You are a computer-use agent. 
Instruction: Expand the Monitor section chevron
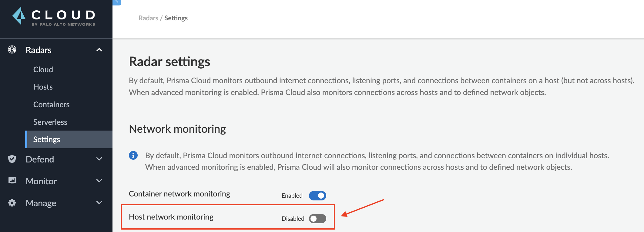tap(99, 181)
